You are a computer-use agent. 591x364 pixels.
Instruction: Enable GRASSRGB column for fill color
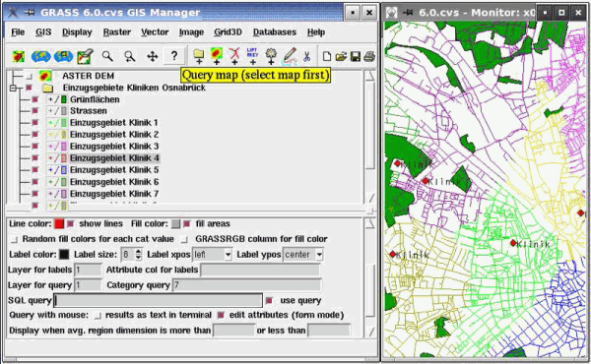[x=184, y=239]
